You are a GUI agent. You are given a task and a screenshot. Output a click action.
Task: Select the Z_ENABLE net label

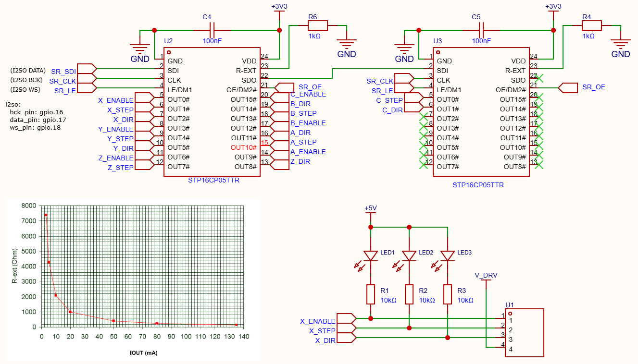pos(116,158)
